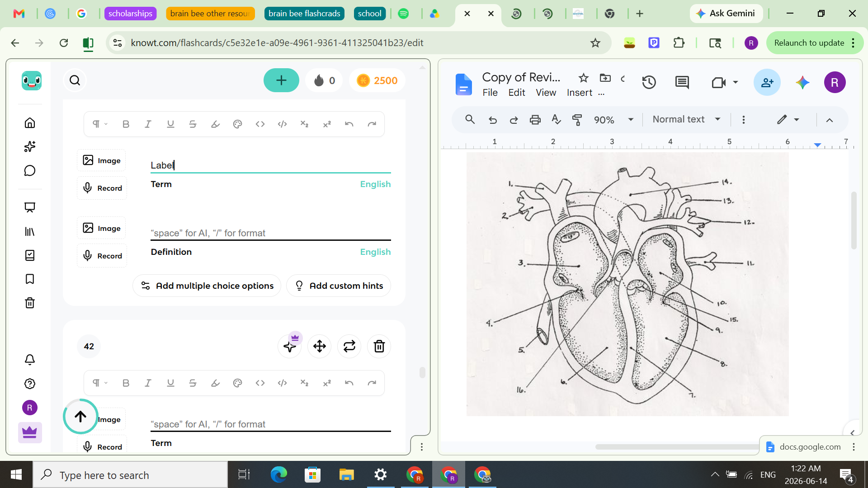
Task: Open the library books sidebar icon
Action: pyautogui.click(x=30, y=231)
